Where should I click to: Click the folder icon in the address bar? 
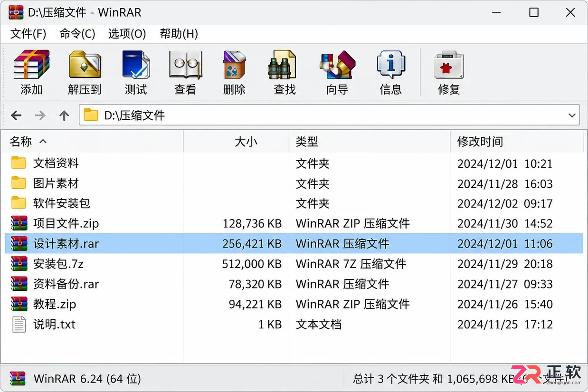point(91,115)
